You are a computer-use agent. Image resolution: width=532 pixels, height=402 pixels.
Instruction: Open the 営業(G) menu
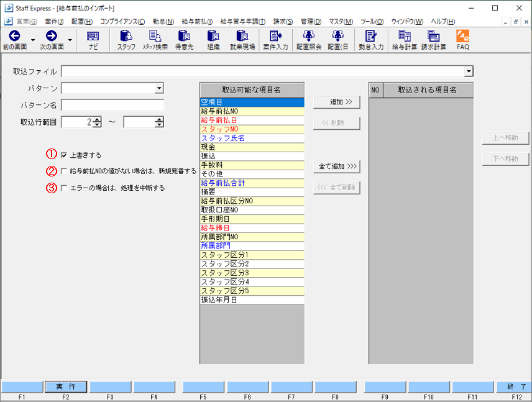click(x=27, y=21)
